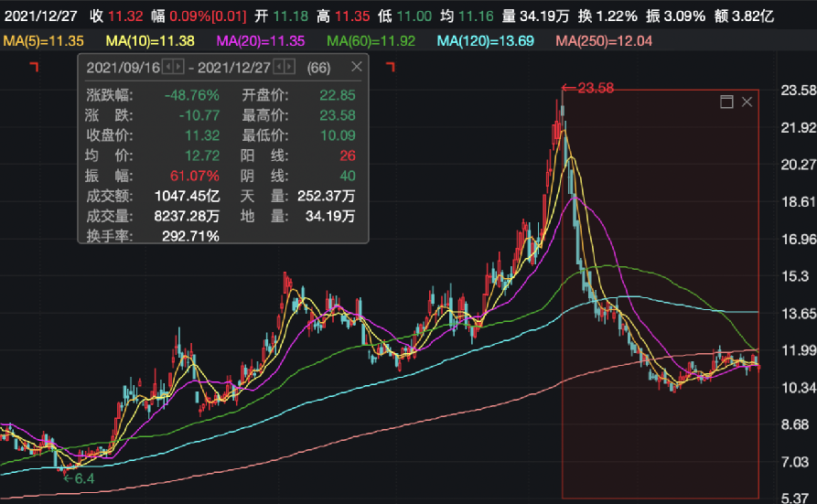This screenshot has height=504, width=817.
Task: Dismiss the red range selection box
Action: point(747,102)
